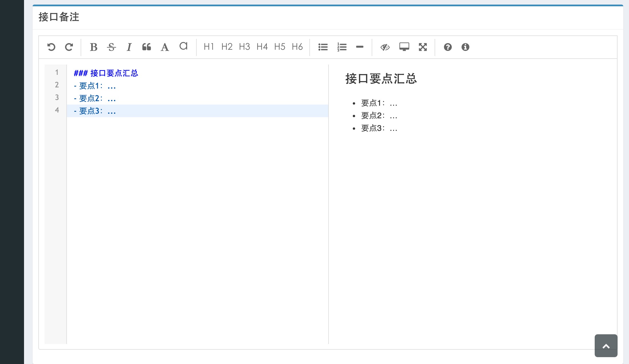This screenshot has width=629, height=364.
Task: Insert a horizontal rule line
Action: [360, 47]
